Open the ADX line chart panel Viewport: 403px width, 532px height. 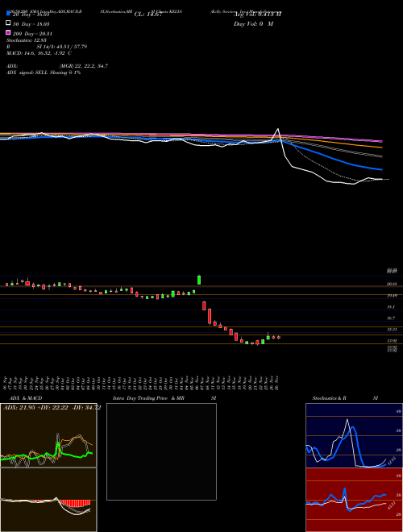[48, 435]
